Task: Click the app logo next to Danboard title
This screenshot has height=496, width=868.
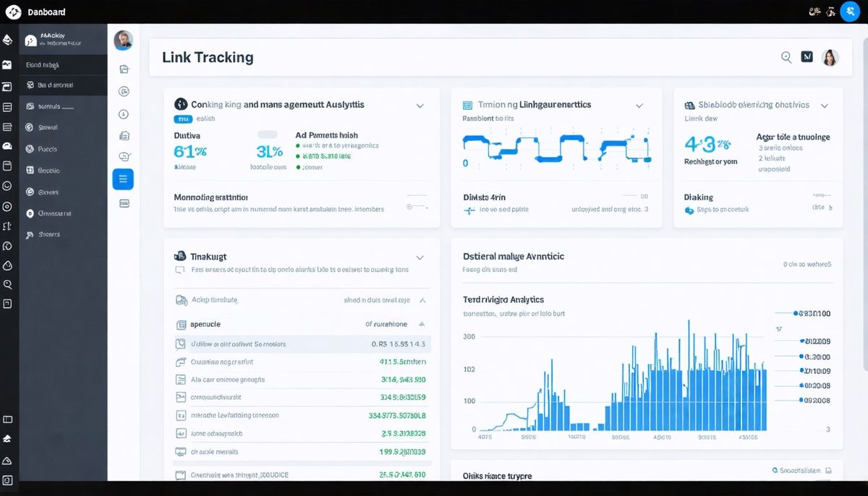Action: 13,12
